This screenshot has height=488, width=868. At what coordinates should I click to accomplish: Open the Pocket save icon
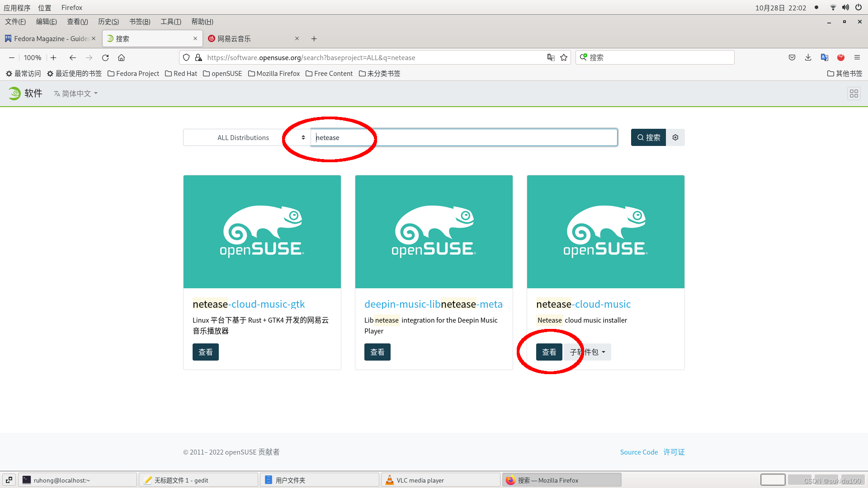coord(792,57)
